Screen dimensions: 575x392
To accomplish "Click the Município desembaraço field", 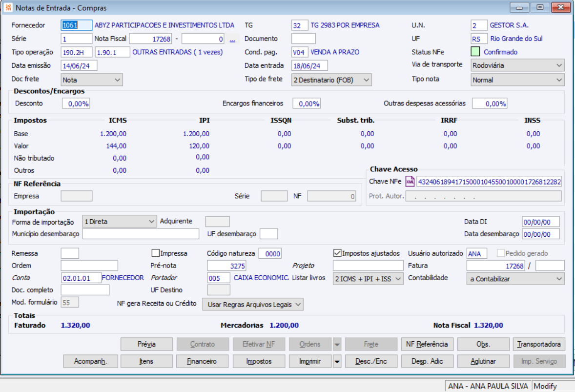I will 141,233.
